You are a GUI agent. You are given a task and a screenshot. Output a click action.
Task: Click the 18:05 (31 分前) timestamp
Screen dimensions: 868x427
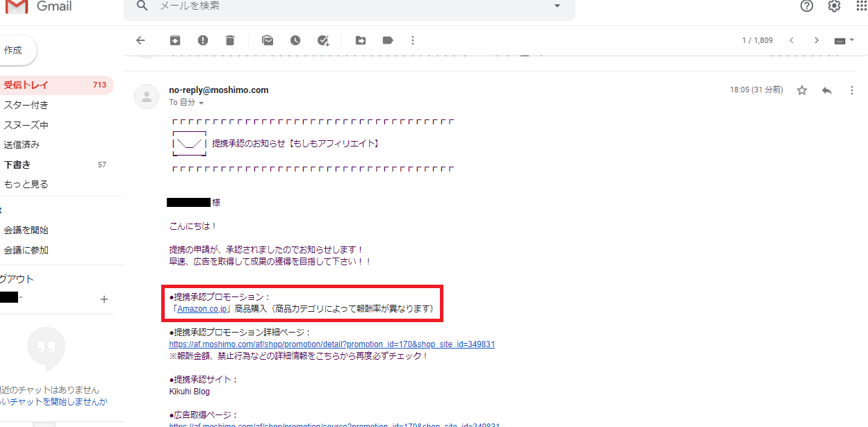click(756, 90)
